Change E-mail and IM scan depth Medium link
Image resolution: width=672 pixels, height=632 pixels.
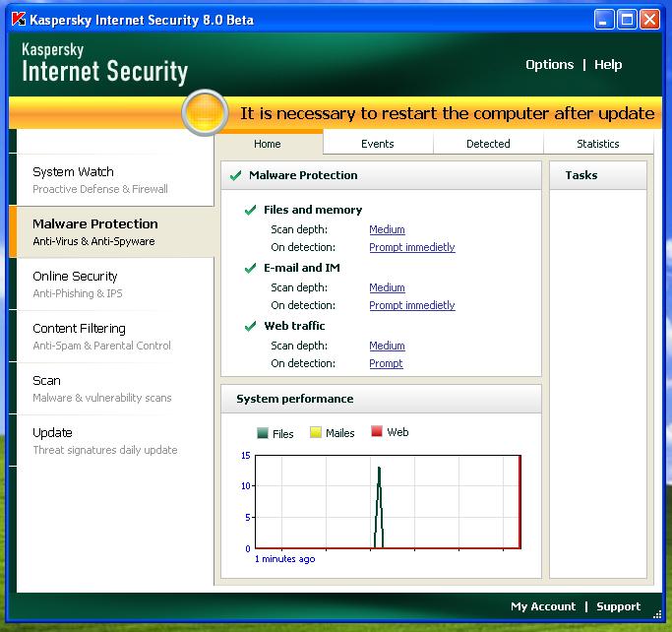pyautogui.click(x=387, y=287)
